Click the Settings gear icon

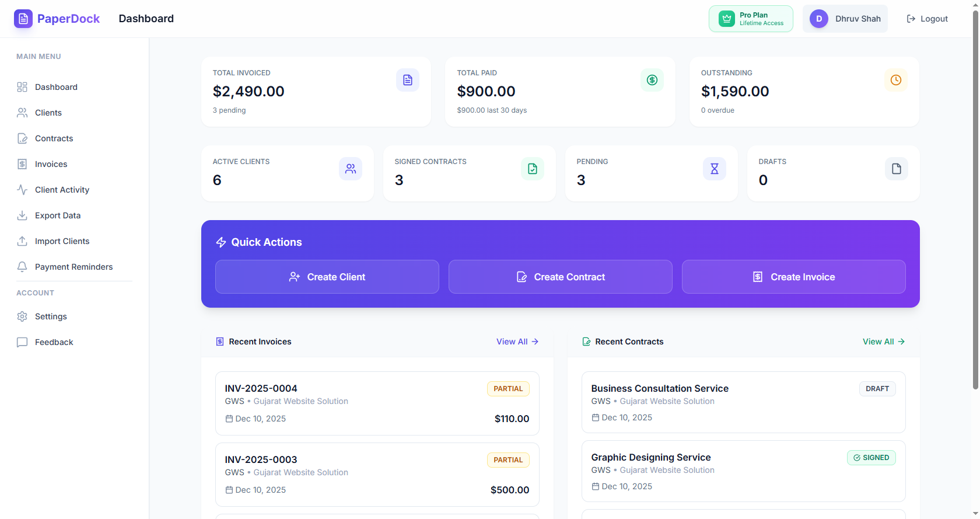[22, 316]
